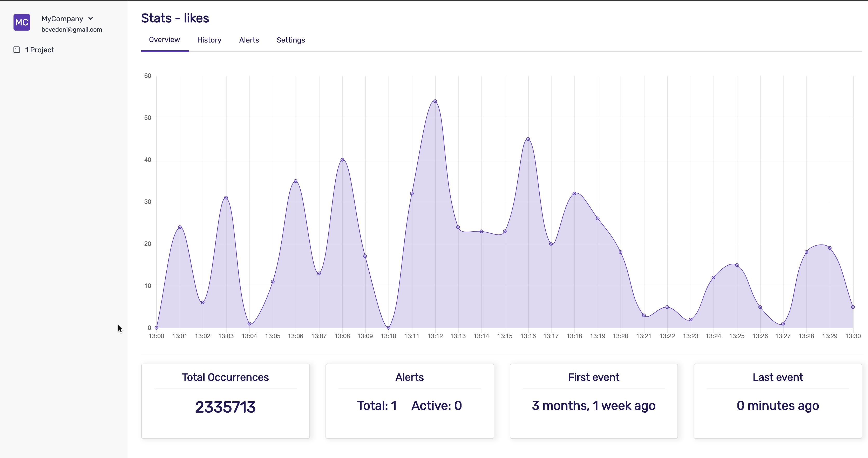Image resolution: width=868 pixels, height=458 pixels.
Task: Click the project grid icon in sidebar
Action: [x=17, y=50]
